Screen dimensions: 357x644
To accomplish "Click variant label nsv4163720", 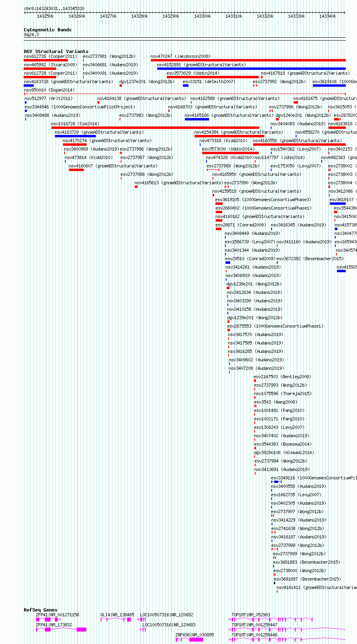I will click(99, 132).
